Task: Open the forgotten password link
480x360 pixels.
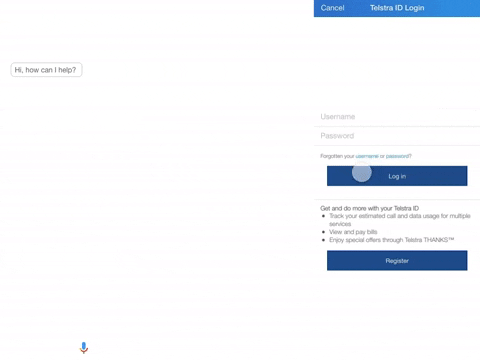Action: pyautogui.click(x=397, y=156)
